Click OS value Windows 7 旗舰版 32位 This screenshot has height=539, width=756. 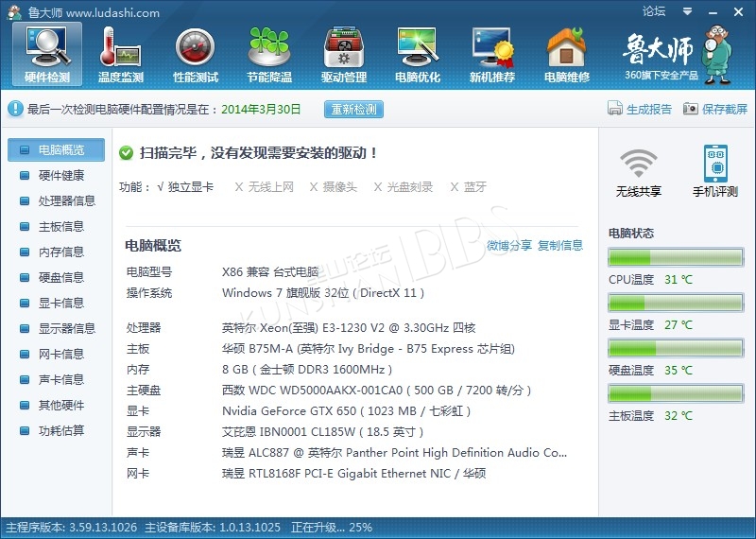pos(323,293)
